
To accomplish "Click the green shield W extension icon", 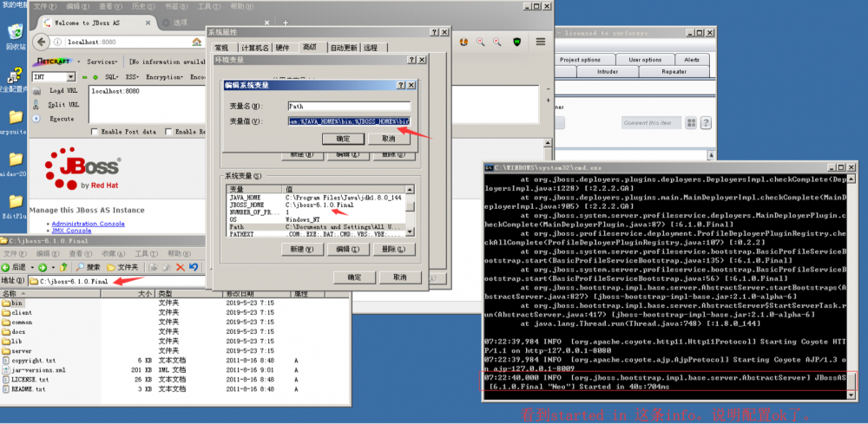I will (x=517, y=42).
